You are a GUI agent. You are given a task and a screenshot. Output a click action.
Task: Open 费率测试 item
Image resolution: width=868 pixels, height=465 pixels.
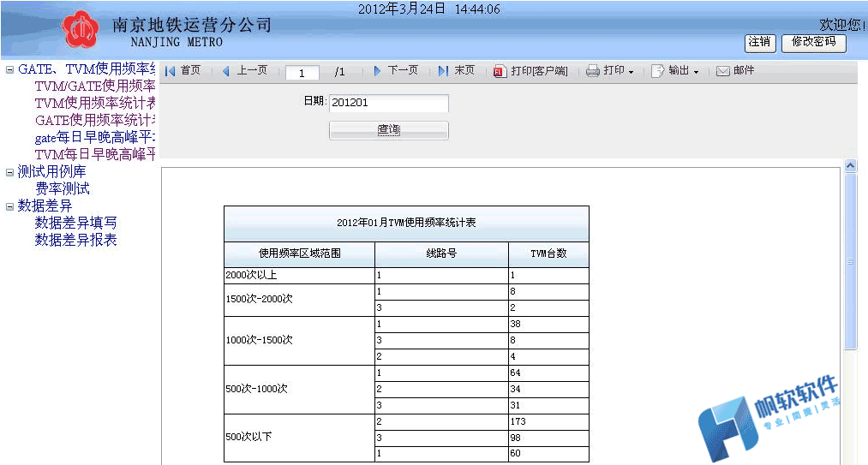point(63,188)
